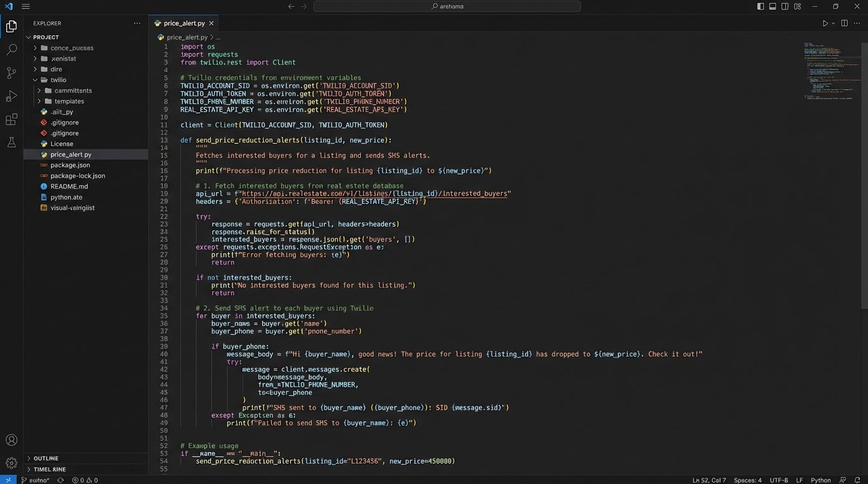Expand the OUTLINE section
868x484 pixels.
[46, 458]
